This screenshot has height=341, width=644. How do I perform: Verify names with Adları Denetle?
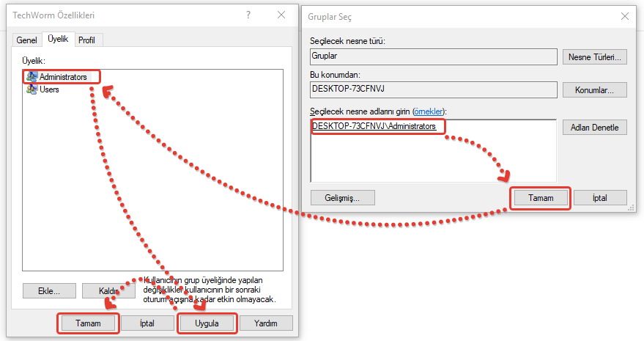coord(595,128)
